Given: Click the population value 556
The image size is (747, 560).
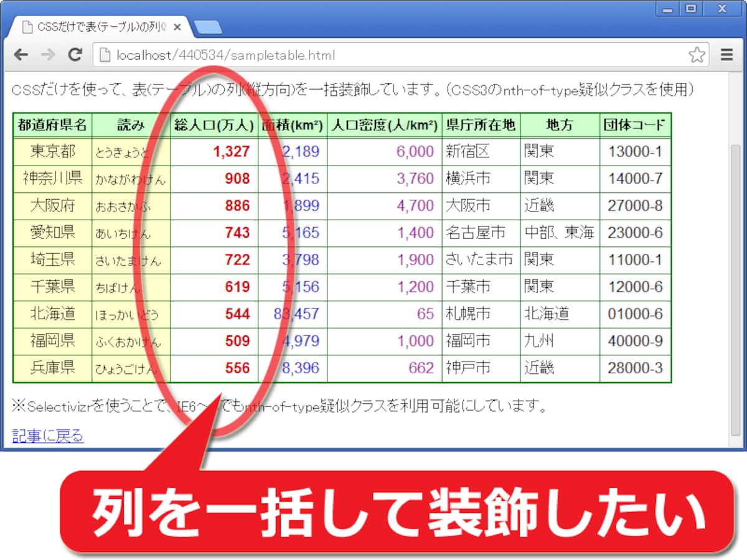Looking at the screenshot, I should [237, 368].
